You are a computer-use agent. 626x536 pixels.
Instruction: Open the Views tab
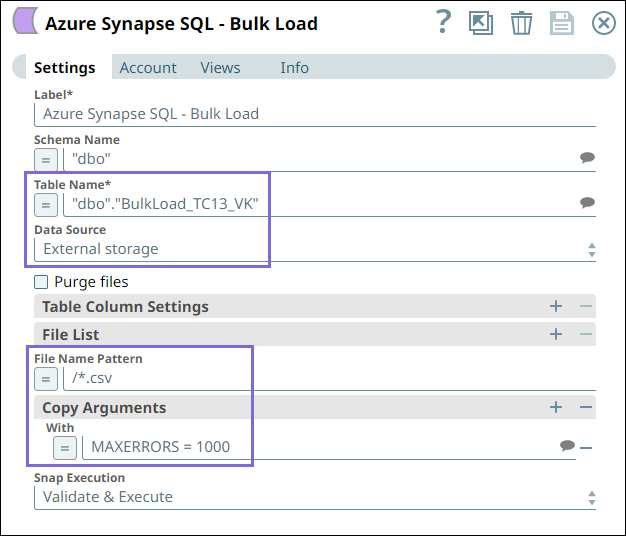[x=220, y=67]
